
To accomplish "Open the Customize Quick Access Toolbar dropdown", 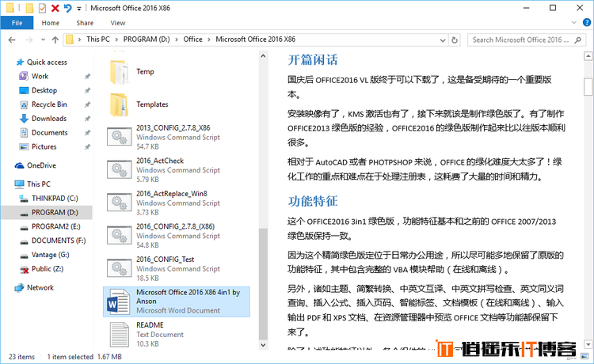I will click(x=79, y=9).
